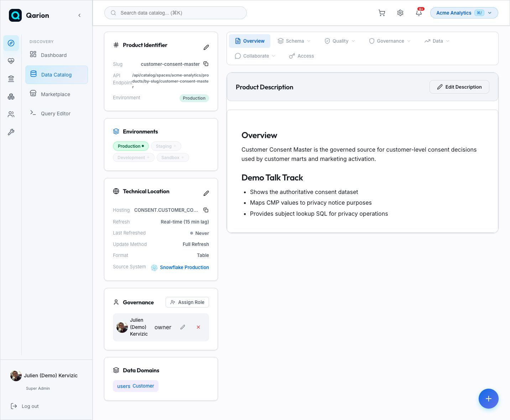Viewport: 510px width, 420px height.
Task: Edit Product Identifier with pencil icon
Action: coord(206,47)
